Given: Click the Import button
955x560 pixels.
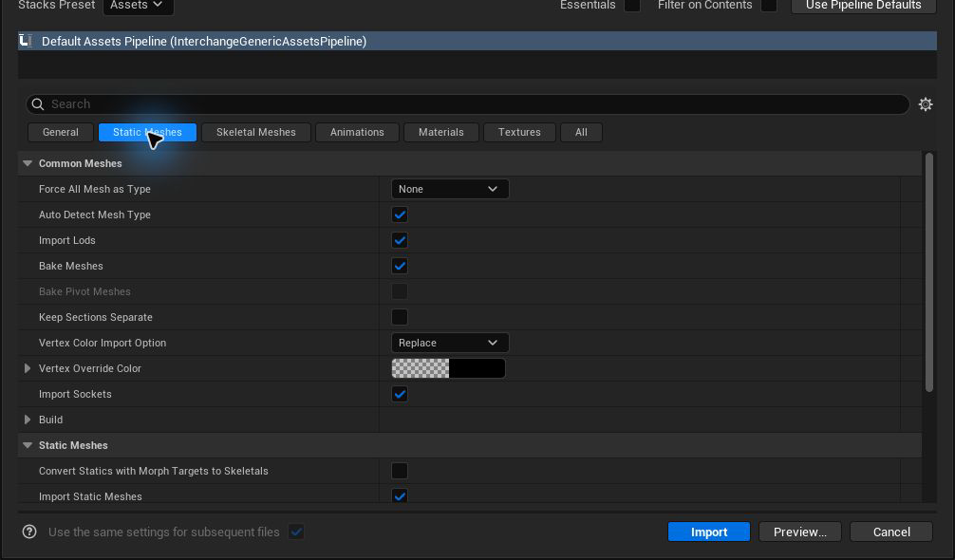Looking at the screenshot, I should click(709, 532).
